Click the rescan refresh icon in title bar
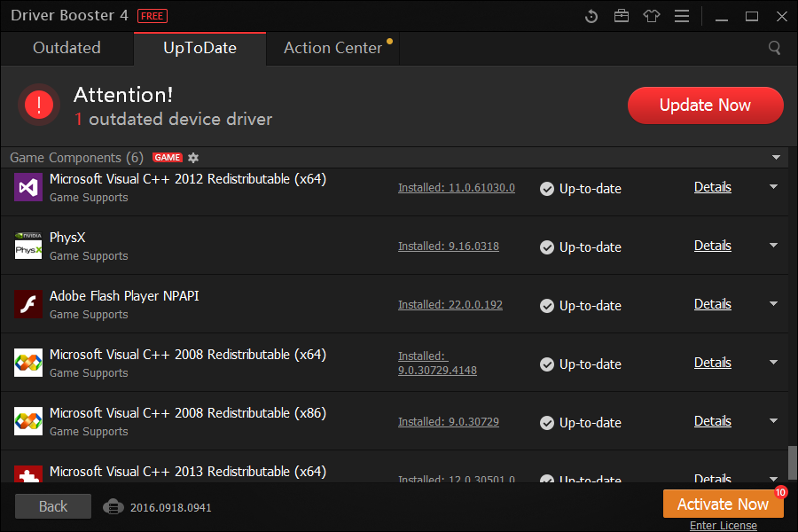The width and height of the screenshot is (798, 532). pyautogui.click(x=591, y=16)
